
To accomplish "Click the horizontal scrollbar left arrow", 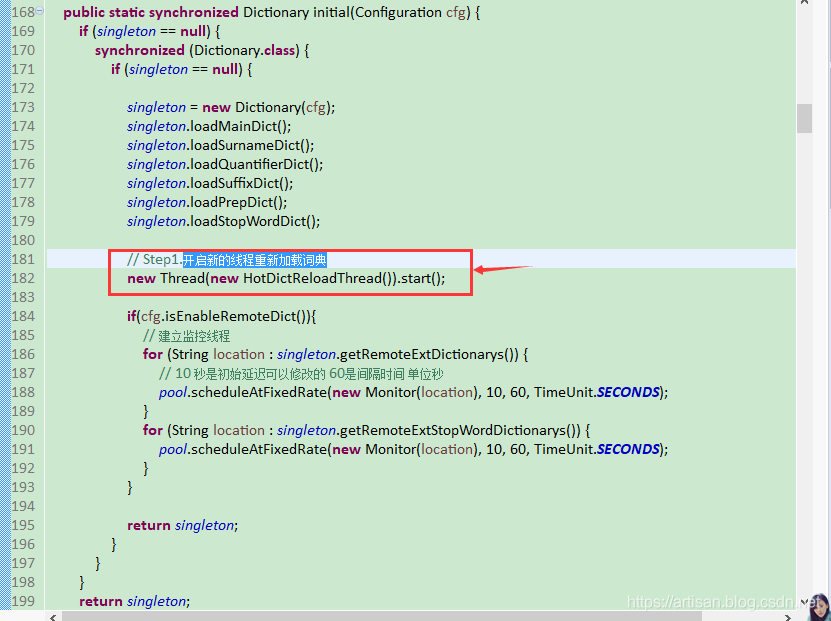I will click(53, 615).
